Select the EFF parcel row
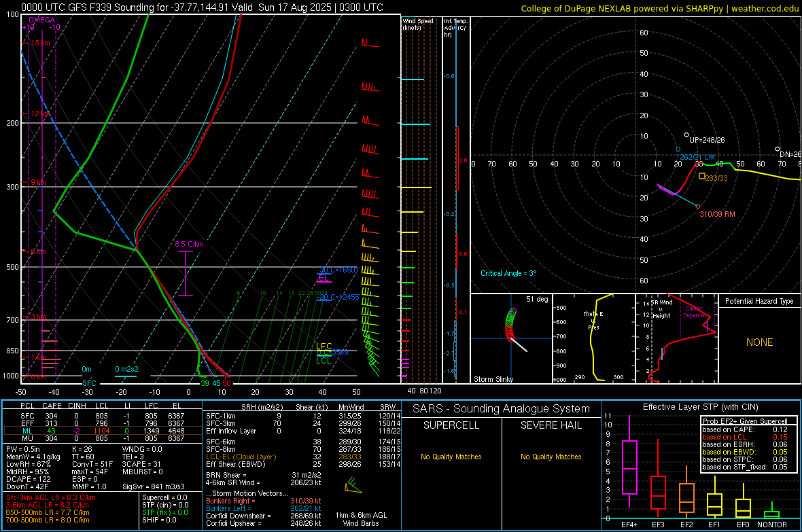 pos(102,423)
